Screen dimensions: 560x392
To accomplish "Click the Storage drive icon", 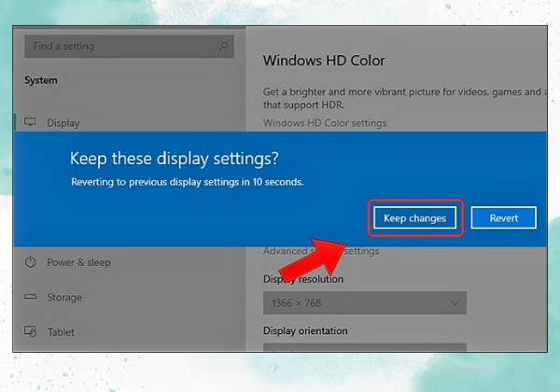I will (31, 296).
